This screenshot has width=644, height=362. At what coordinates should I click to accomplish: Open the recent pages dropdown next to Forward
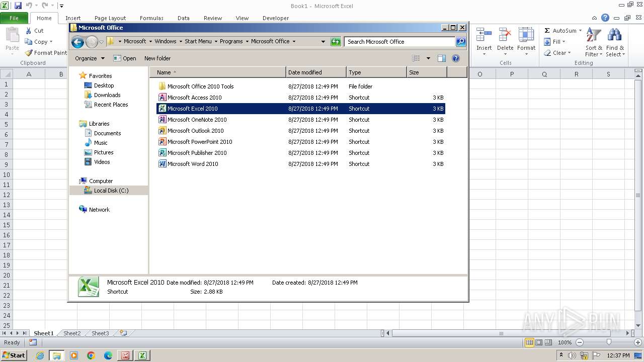coord(101,42)
